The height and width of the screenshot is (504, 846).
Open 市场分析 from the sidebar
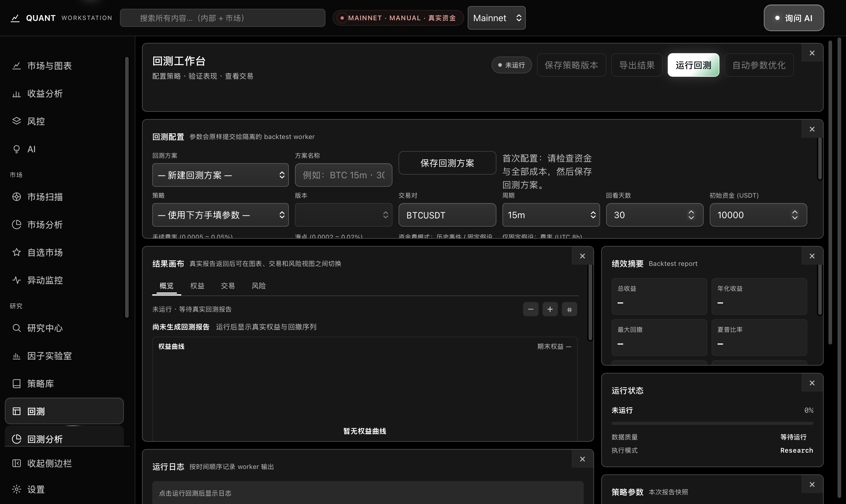click(x=64, y=225)
